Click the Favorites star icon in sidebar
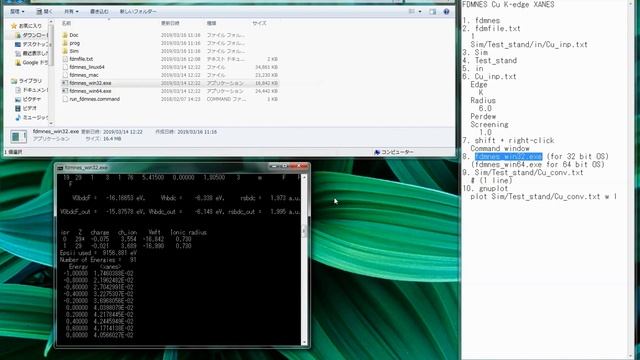 (14, 26)
